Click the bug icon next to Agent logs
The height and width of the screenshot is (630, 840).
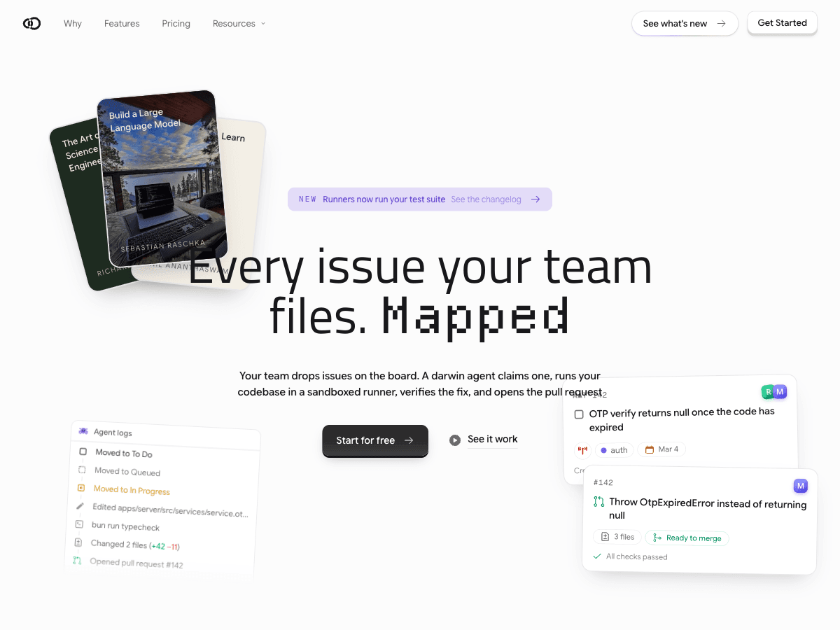click(x=83, y=431)
